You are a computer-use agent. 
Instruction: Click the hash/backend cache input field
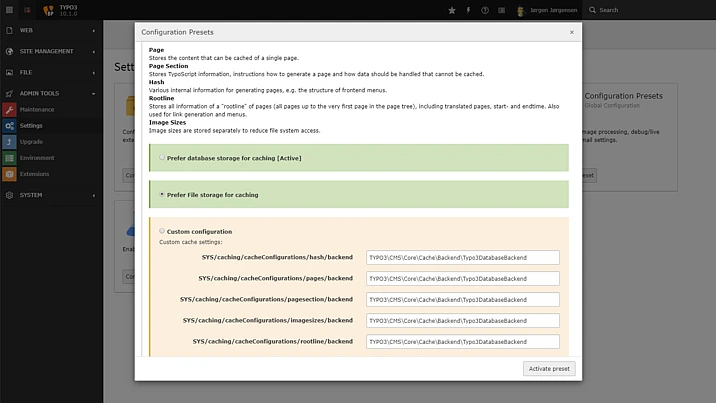pos(462,257)
